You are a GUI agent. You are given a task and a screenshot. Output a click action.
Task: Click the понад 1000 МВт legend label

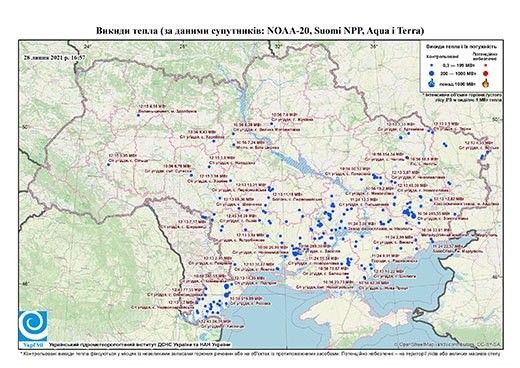(x=457, y=83)
